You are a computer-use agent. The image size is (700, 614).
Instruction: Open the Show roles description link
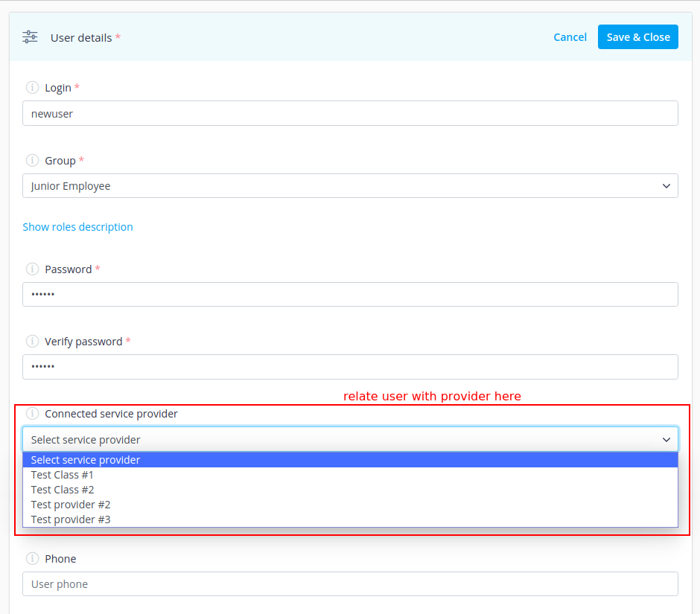point(77,227)
